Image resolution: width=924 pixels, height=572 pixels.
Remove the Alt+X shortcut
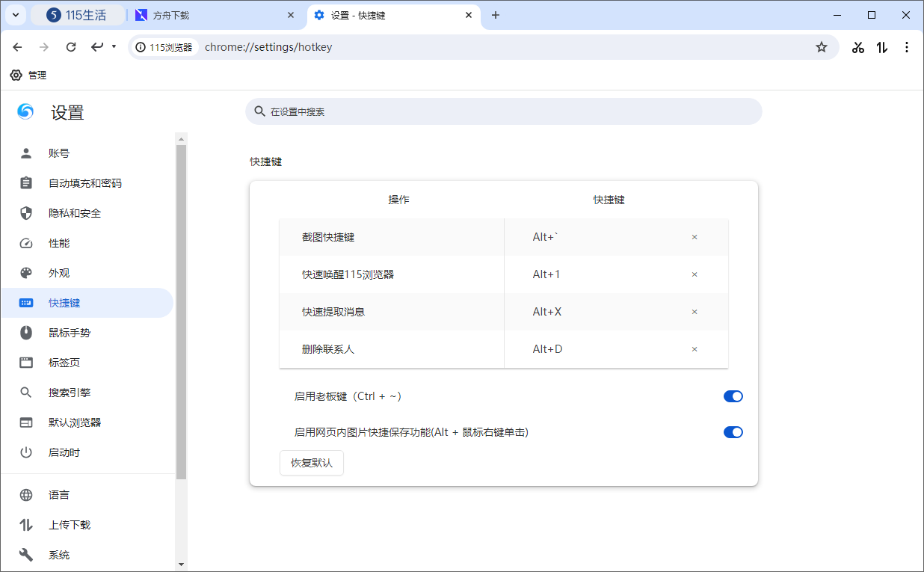(694, 311)
